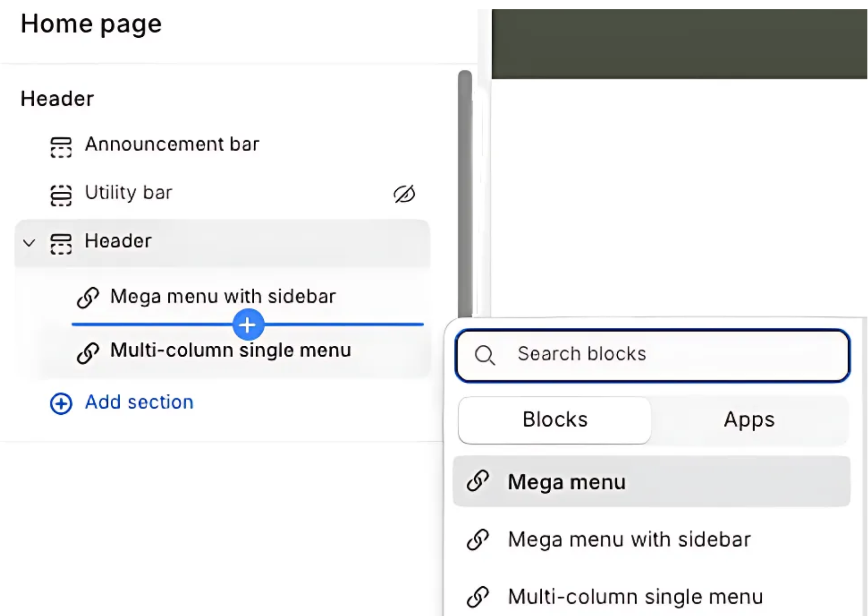Click the dark preview banner area
868x616 pixels.
click(x=679, y=44)
